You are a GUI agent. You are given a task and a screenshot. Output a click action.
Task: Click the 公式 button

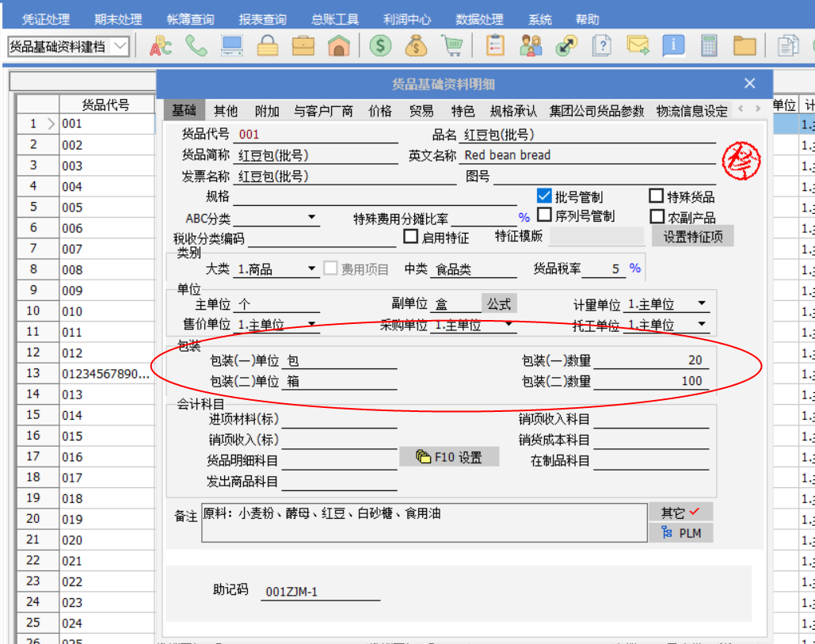tap(499, 303)
